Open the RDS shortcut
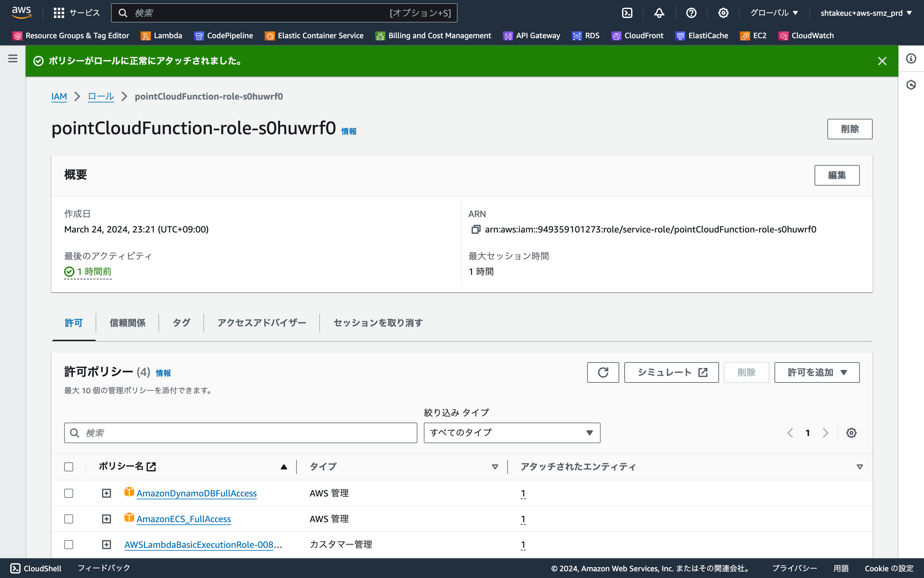This screenshot has height=578, width=924. click(586, 36)
